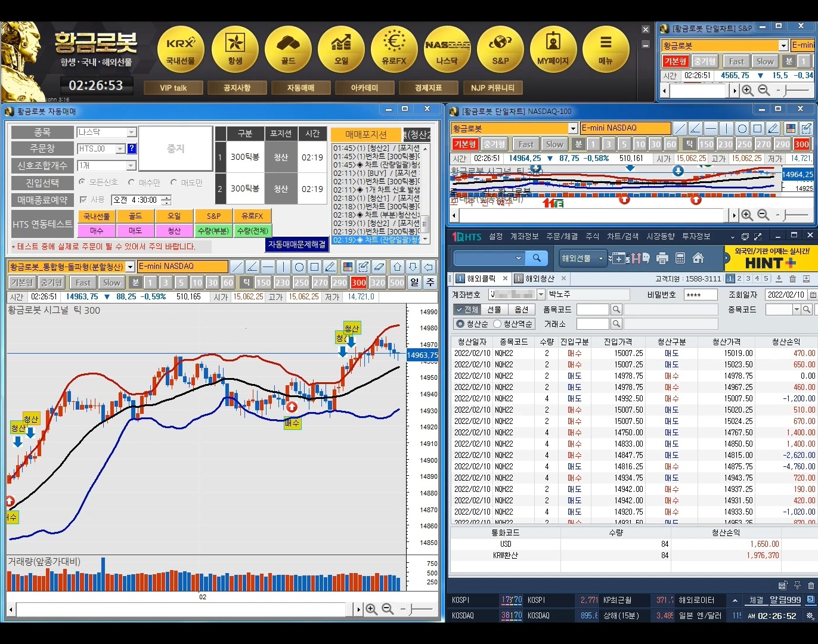Select pencil draw tool in main chart toolbar
The height and width of the screenshot is (644, 818).
(330, 267)
